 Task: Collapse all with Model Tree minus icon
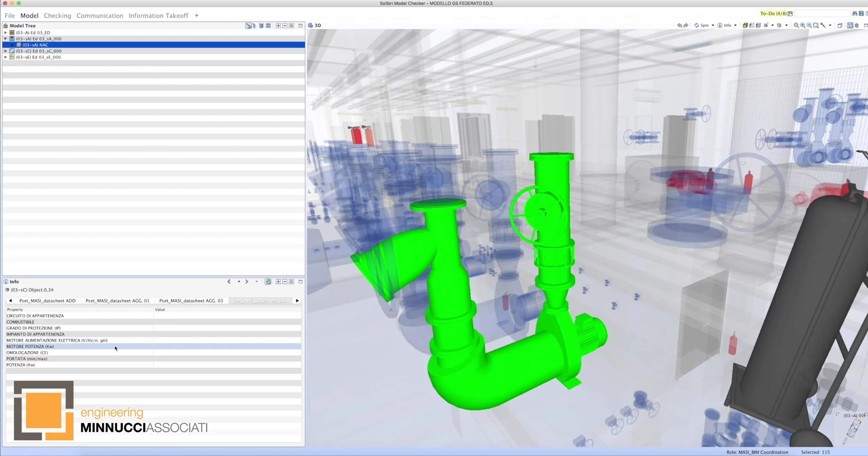(x=285, y=26)
